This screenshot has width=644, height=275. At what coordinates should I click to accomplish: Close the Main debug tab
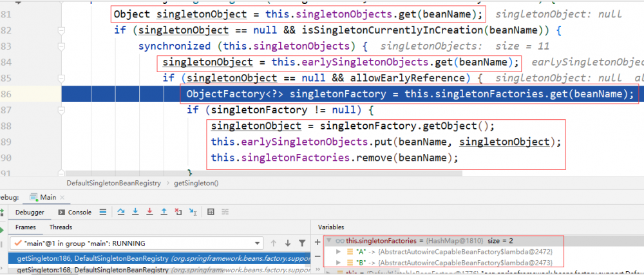[x=62, y=198]
